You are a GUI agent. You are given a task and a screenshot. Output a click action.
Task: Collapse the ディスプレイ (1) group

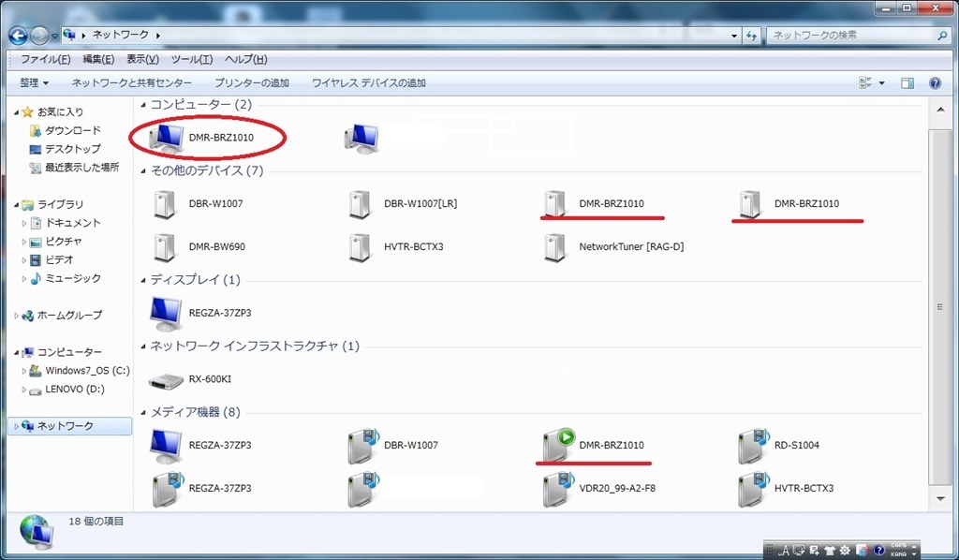[x=143, y=281]
